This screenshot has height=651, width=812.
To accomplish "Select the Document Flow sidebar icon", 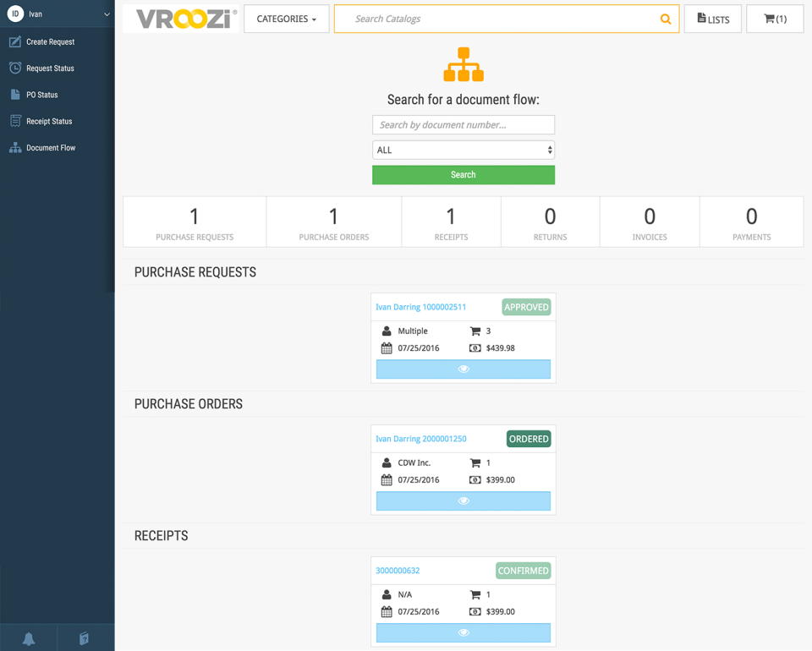I will pos(15,147).
